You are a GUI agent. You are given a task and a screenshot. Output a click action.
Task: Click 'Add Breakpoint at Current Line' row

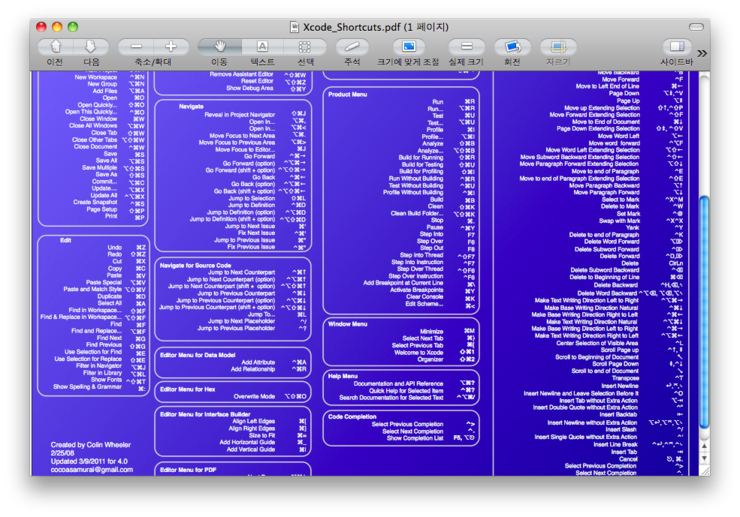point(419,283)
